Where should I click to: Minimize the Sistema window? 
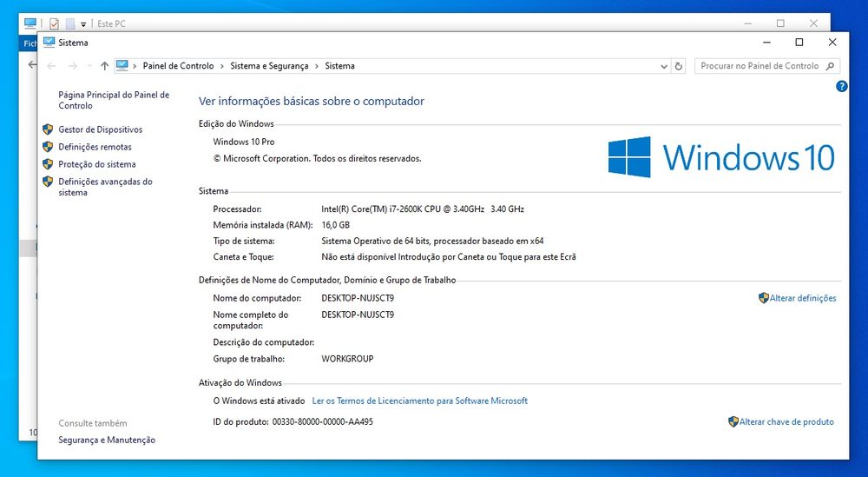pyautogui.click(x=766, y=42)
